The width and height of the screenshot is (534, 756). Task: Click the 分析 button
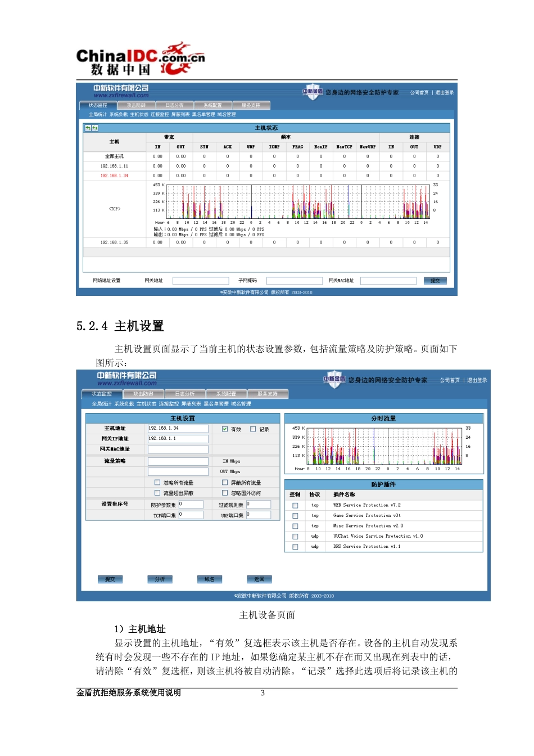point(160,579)
